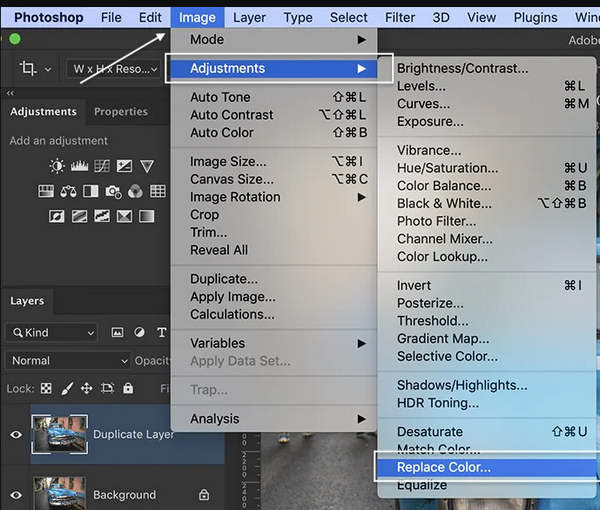Choose Curves... from the submenu
Image resolution: width=600 pixels, height=510 pixels.
point(486,104)
